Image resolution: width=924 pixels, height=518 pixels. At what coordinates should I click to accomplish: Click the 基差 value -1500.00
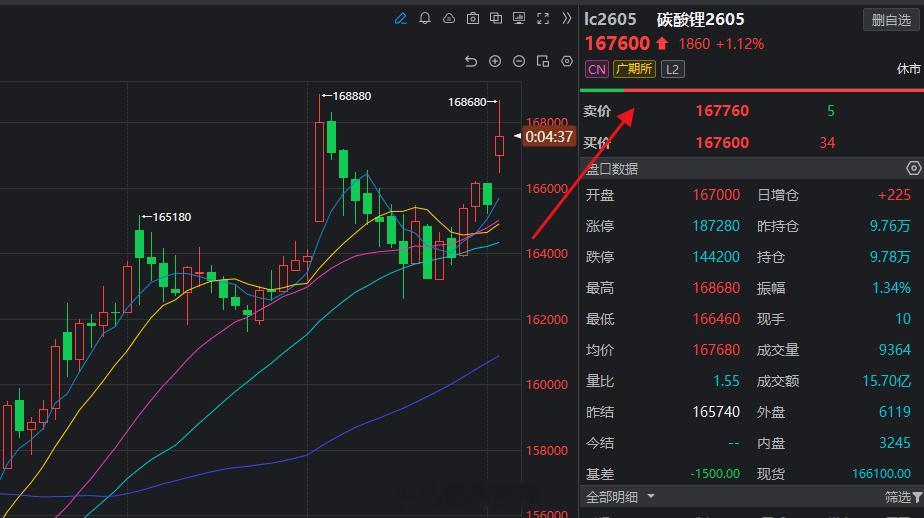(x=715, y=474)
